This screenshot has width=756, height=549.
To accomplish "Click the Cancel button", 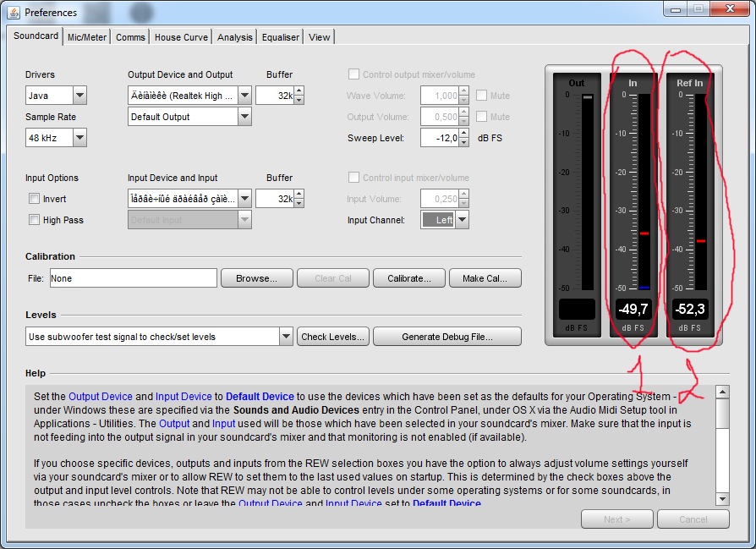I will coord(693,519).
